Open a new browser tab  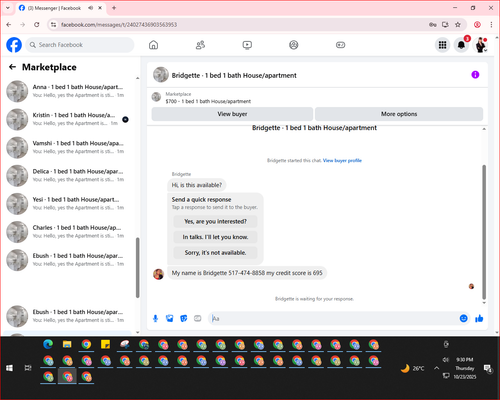click(x=114, y=8)
